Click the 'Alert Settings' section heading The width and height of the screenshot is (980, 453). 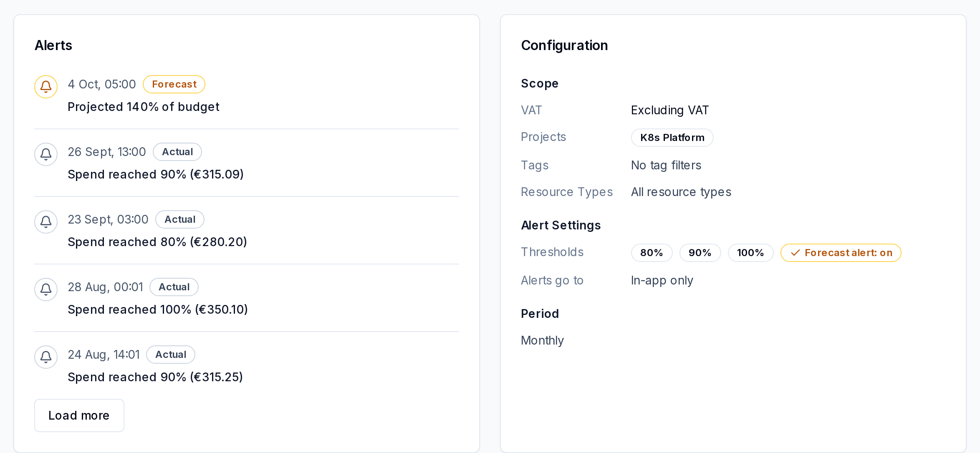point(561,225)
